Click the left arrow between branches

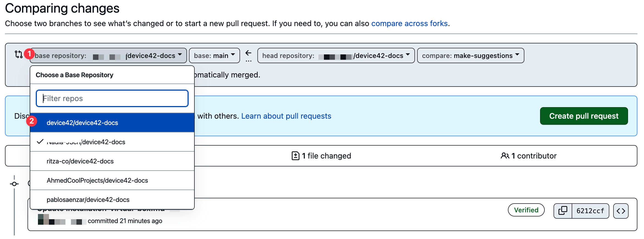coord(248,53)
